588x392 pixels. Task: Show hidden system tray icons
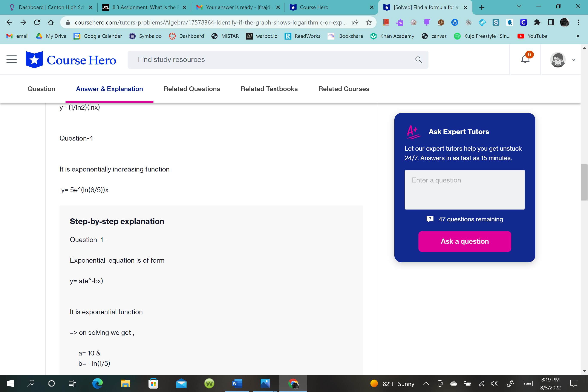coord(426,383)
